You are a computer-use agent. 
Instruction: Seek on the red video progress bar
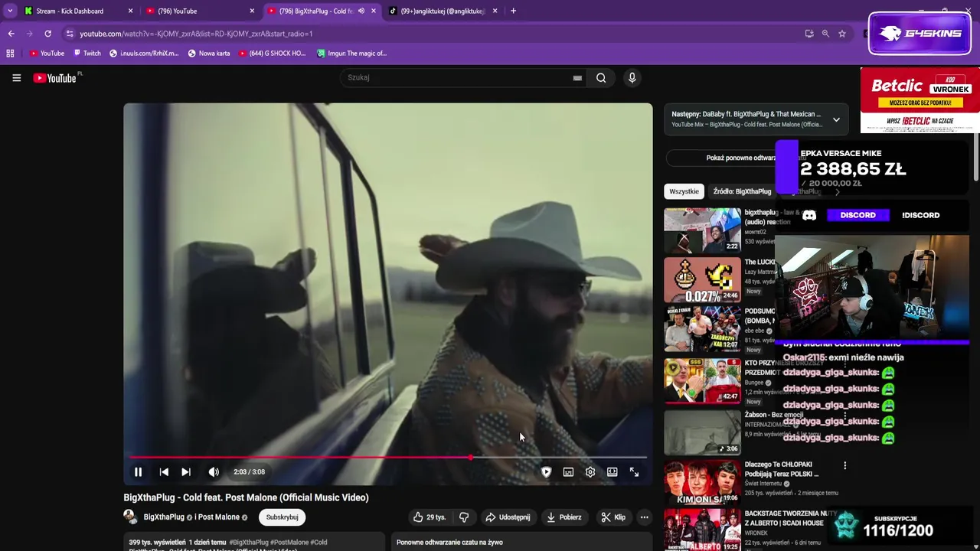(x=388, y=458)
